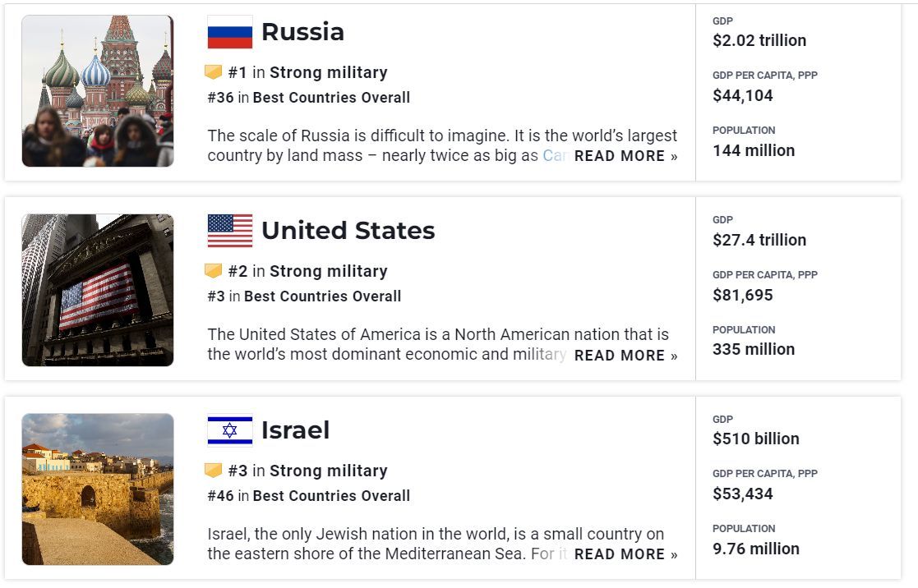Follow Israel's #3 in Strong military link
Image resolution: width=918 pixels, height=588 pixels.
click(308, 471)
